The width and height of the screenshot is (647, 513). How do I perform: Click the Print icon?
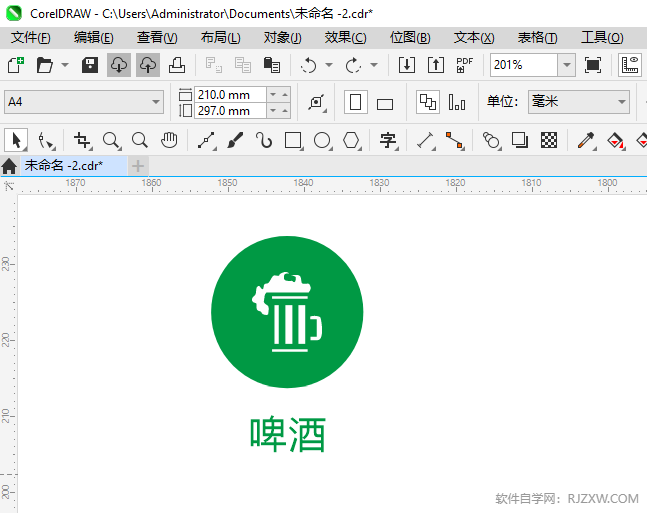(177, 65)
